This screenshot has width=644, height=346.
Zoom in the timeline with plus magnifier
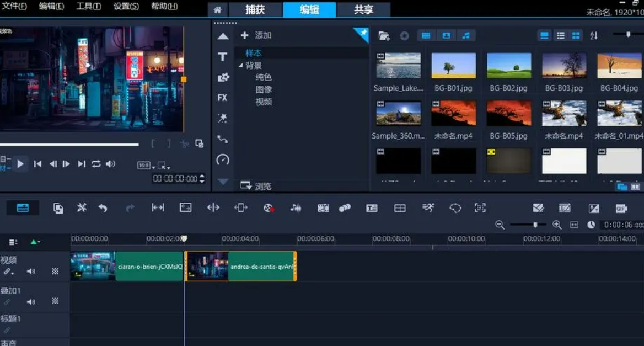tap(557, 225)
